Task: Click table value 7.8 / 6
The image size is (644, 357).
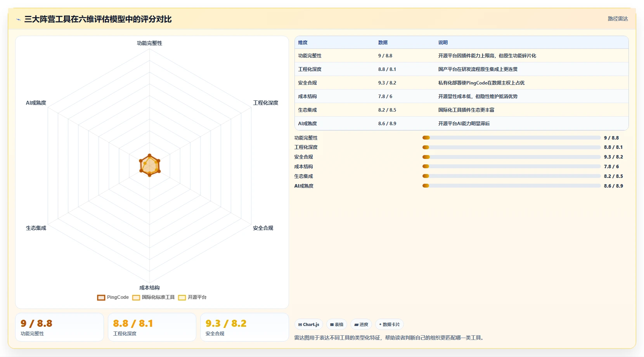Action: pyautogui.click(x=385, y=97)
